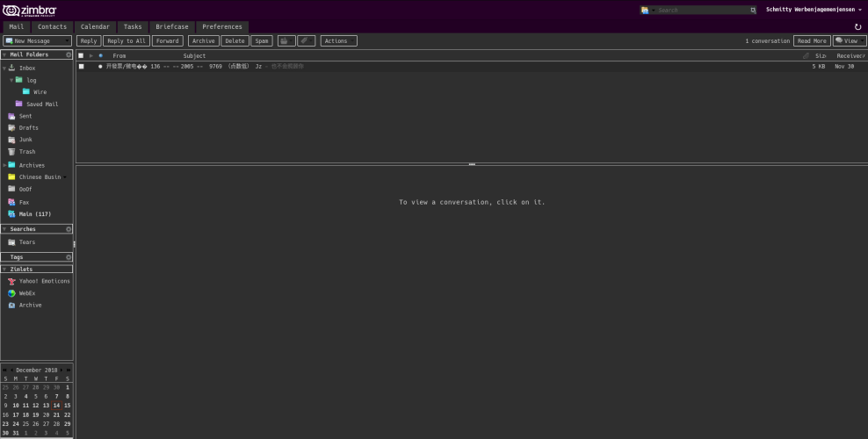868x439 pixels.
Task: Switch to the Preferences tab
Action: [x=222, y=26]
